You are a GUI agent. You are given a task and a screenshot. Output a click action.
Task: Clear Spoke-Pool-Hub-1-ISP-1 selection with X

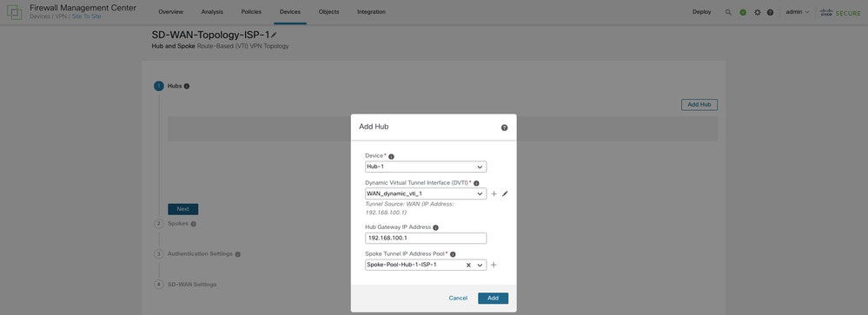(468, 266)
